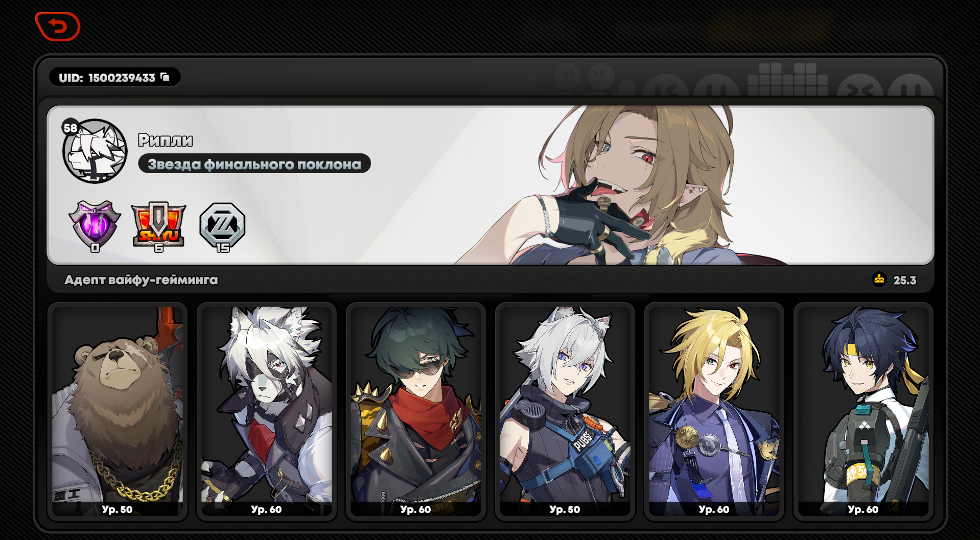The image size is (980, 540).
Task: Open the white wolf eyepatch agent card
Action: click(x=267, y=411)
